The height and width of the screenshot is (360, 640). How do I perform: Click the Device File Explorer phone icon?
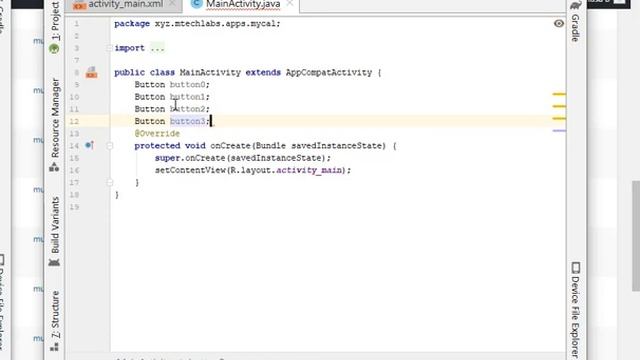pyautogui.click(x=576, y=268)
